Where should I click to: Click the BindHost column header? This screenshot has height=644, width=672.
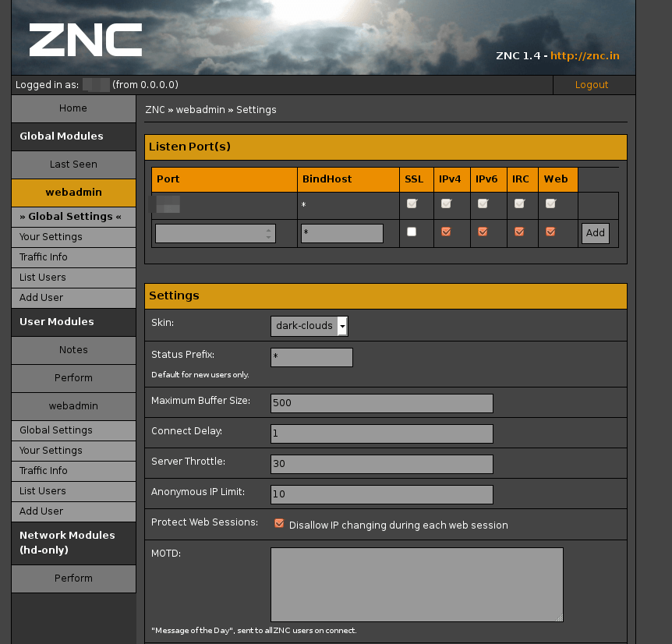click(348, 179)
